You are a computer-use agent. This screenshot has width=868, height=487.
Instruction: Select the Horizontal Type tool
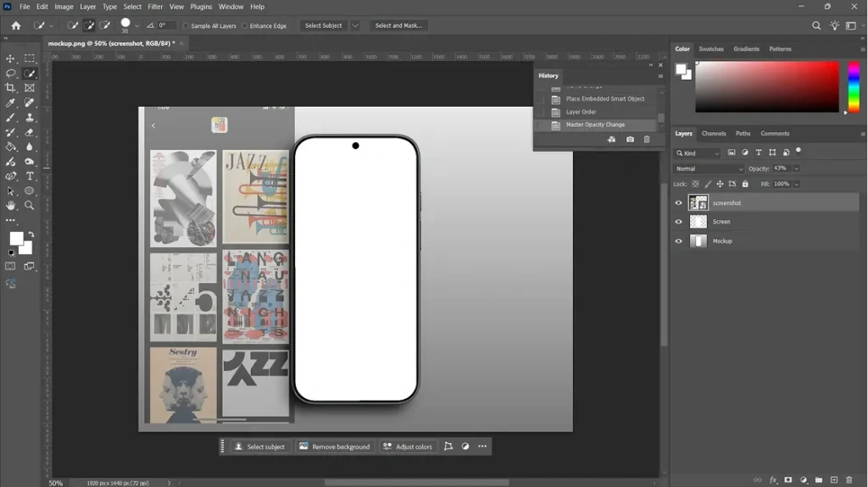point(30,176)
